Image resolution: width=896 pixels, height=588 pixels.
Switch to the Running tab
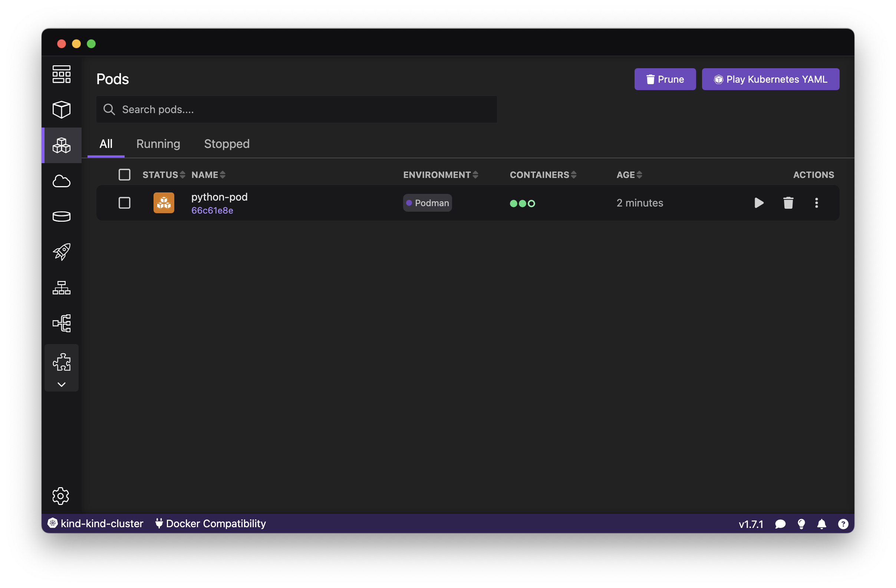click(158, 144)
